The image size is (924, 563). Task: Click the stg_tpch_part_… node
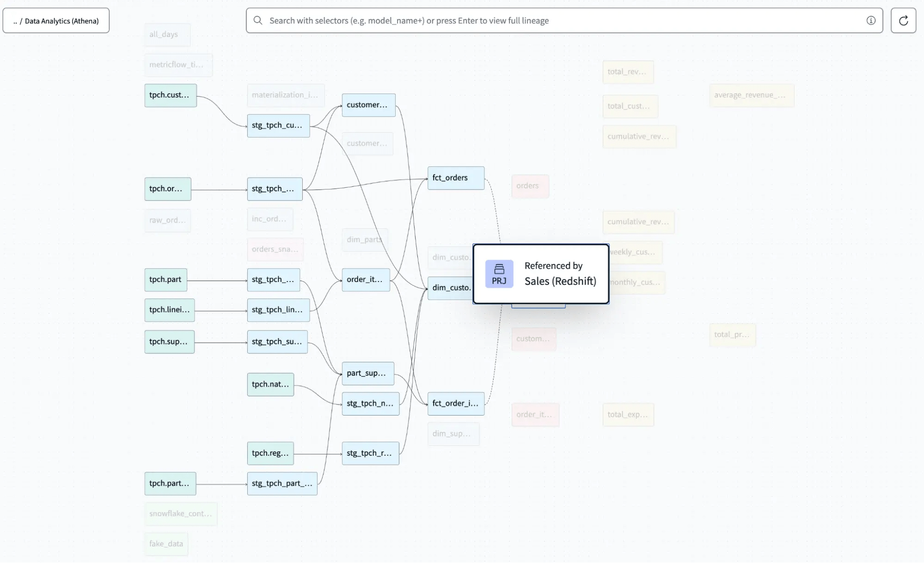[x=282, y=483]
